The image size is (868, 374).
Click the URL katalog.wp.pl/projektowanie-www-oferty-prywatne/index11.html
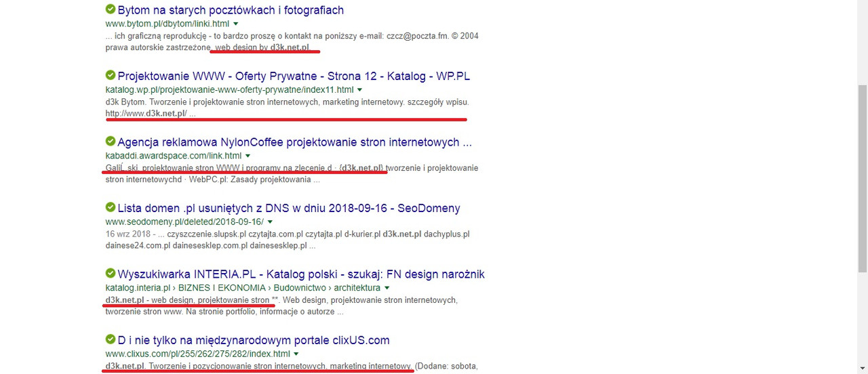coord(229,89)
